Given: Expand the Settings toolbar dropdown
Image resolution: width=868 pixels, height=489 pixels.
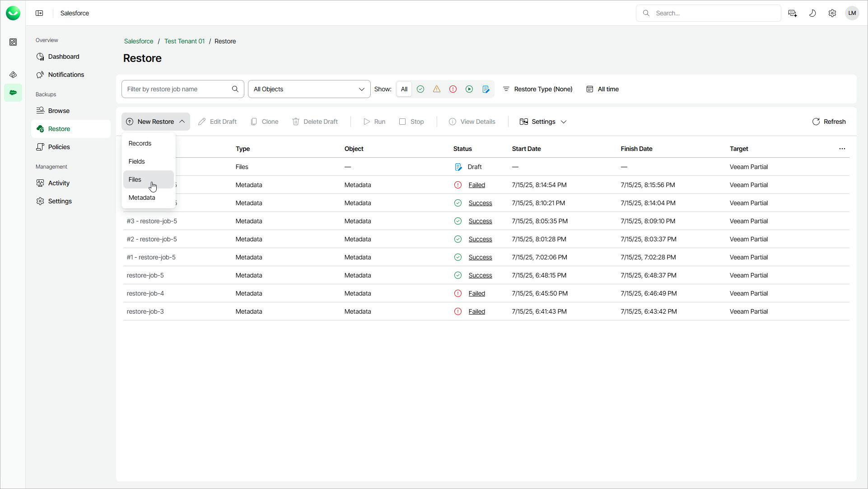Looking at the screenshot, I should pos(543,122).
